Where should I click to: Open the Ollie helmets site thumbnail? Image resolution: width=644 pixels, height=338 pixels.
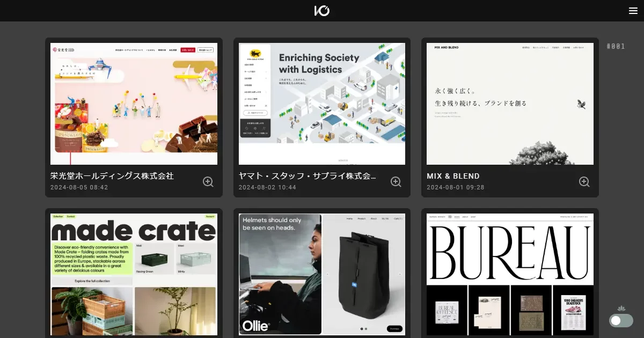click(322, 274)
